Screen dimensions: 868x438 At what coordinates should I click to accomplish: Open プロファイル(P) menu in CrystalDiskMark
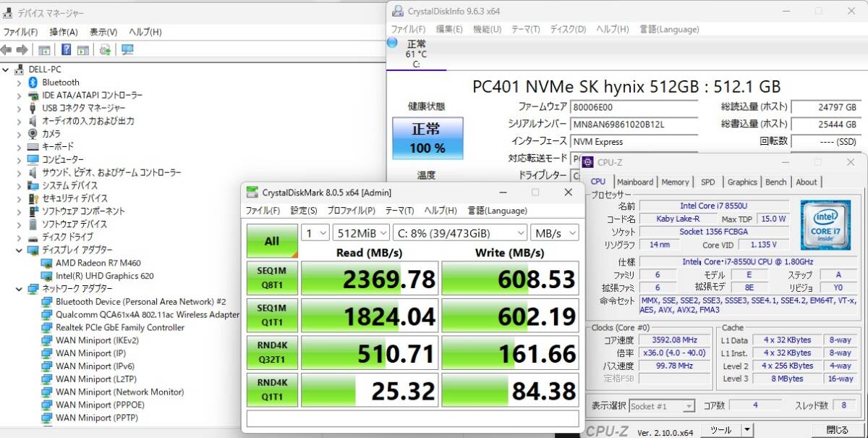(351, 211)
